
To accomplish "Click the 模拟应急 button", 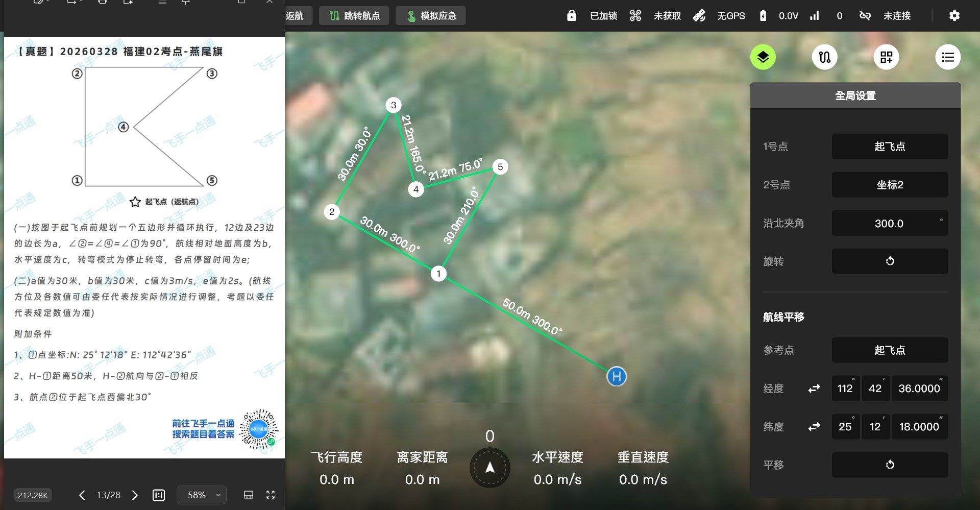I will (430, 16).
